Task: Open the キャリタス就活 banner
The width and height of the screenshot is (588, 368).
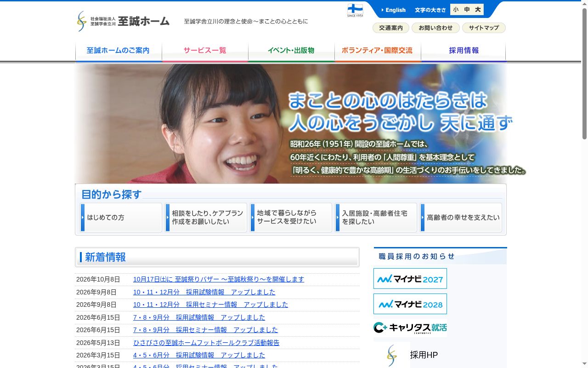Action: click(x=410, y=328)
